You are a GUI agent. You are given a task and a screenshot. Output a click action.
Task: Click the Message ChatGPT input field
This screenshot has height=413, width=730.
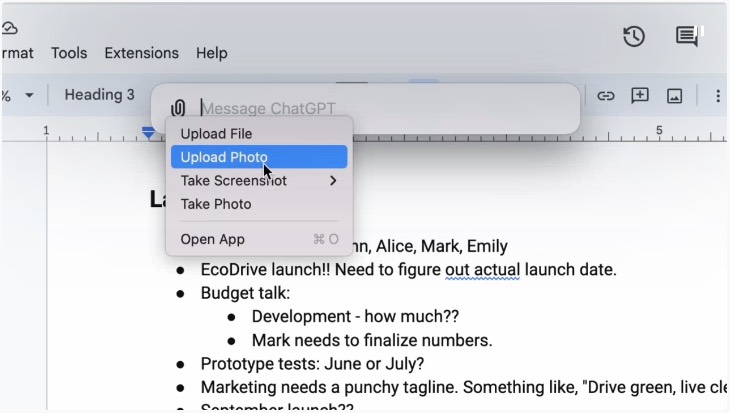[380, 108]
